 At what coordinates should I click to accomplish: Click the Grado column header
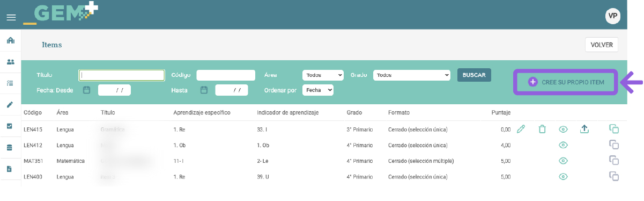[354, 113]
